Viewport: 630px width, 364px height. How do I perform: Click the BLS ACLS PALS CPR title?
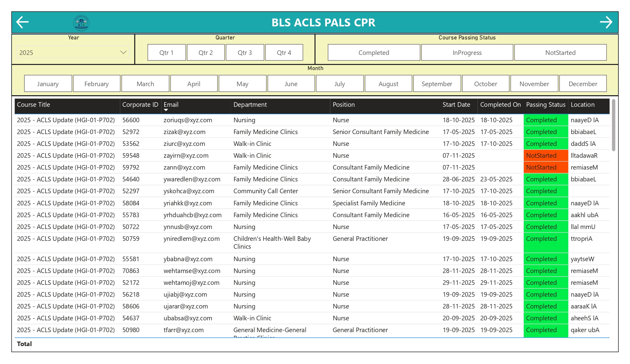(x=323, y=22)
